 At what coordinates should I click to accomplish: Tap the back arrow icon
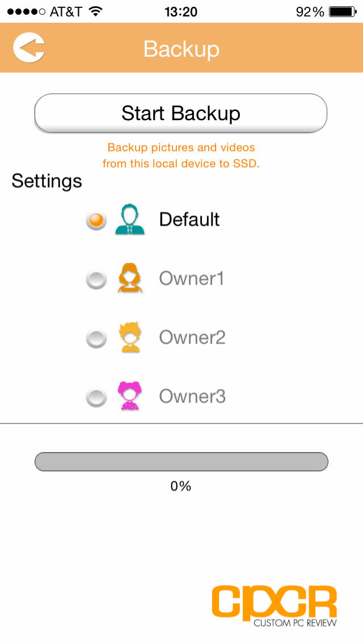click(x=29, y=48)
